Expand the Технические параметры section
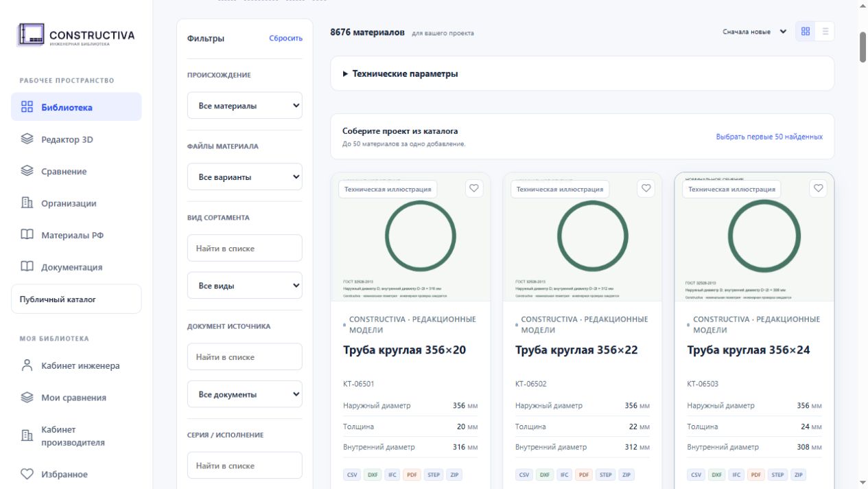The width and height of the screenshot is (868, 489). [583, 73]
